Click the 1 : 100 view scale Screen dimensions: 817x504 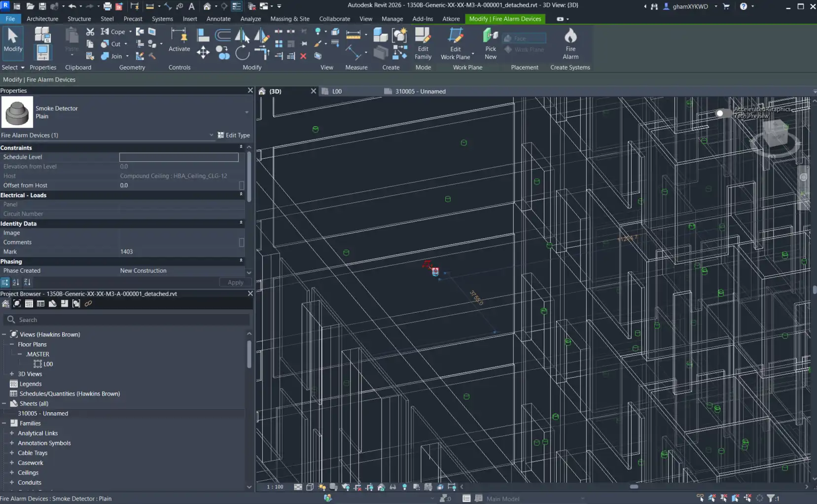pos(275,487)
